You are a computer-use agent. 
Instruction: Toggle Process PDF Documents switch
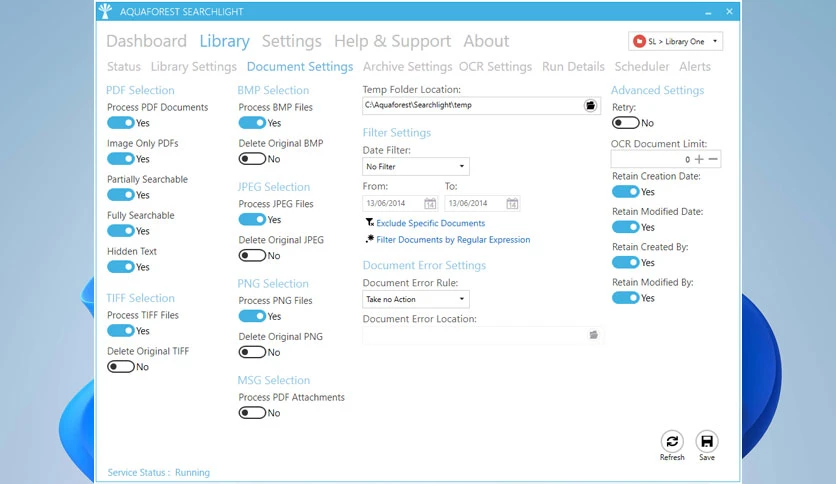120,123
